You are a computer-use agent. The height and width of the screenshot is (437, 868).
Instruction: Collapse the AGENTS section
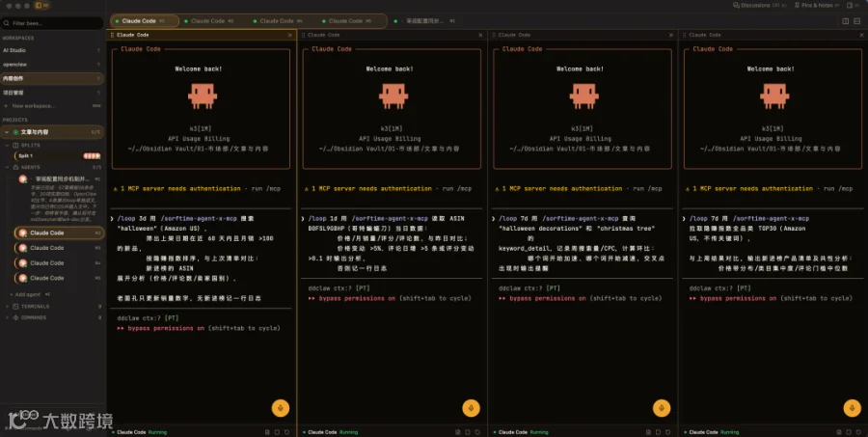(8, 167)
